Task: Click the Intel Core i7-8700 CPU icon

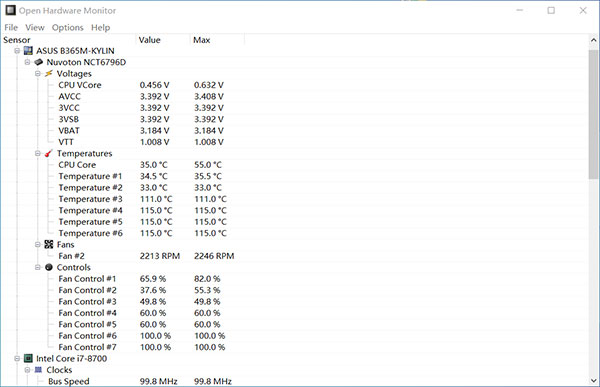Action: (28, 358)
